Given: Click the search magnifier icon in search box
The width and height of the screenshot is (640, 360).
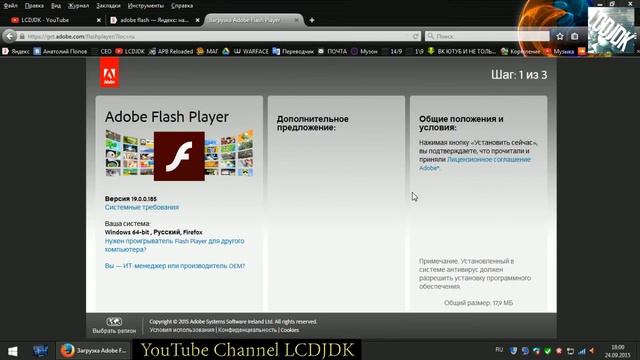Looking at the screenshot, I should (x=430, y=36).
